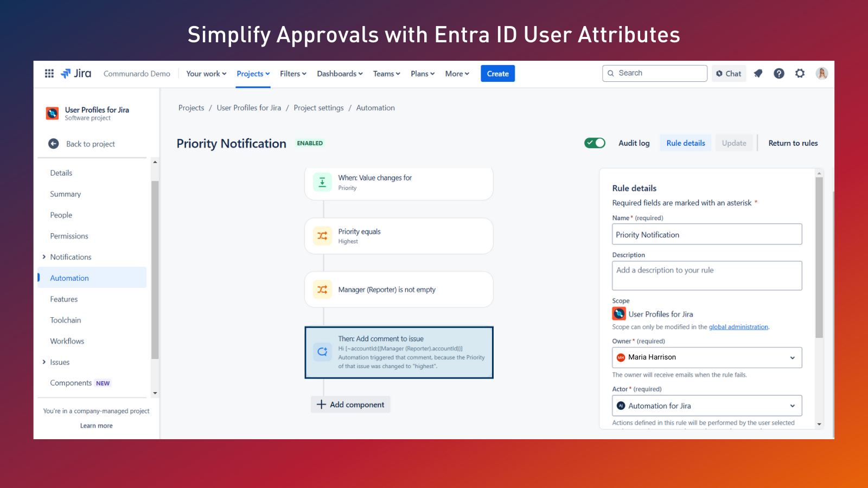Screen dimensions: 868x488
Task: Select the Then Add comment to issue action
Action: pyautogui.click(x=399, y=352)
